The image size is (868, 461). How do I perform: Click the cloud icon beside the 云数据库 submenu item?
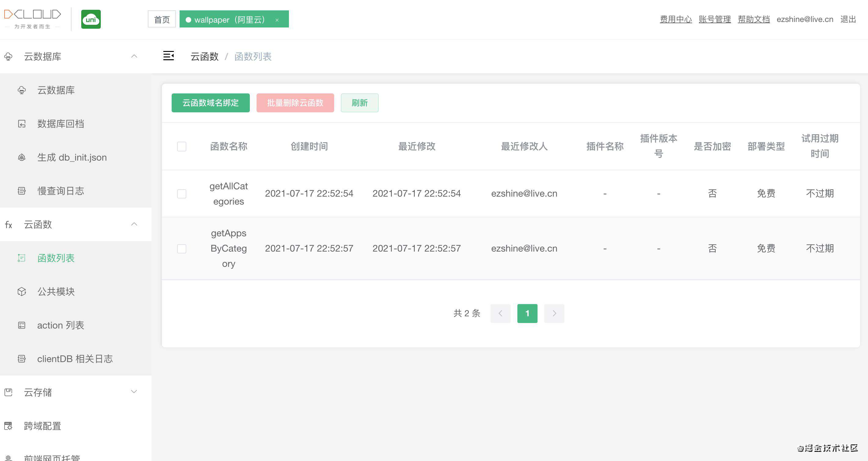tap(22, 90)
